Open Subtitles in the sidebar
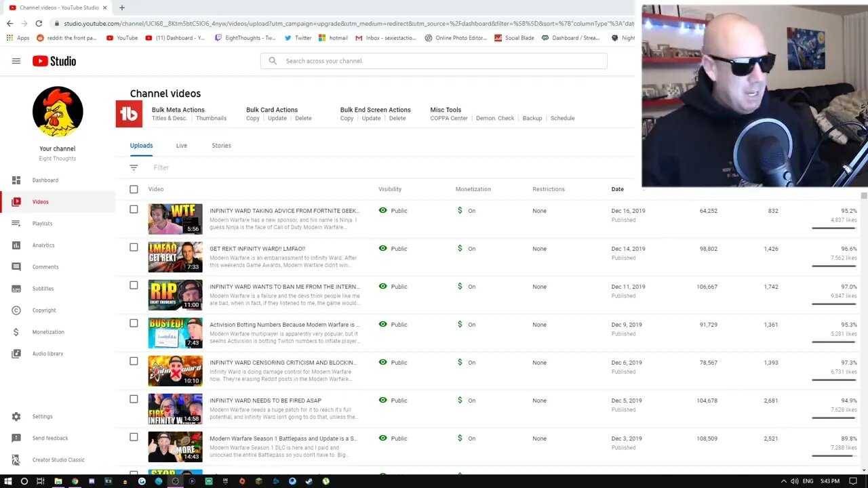868x488 pixels. pos(58,289)
